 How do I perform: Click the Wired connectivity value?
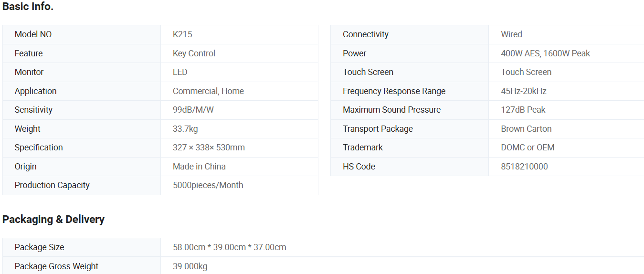[x=511, y=34]
